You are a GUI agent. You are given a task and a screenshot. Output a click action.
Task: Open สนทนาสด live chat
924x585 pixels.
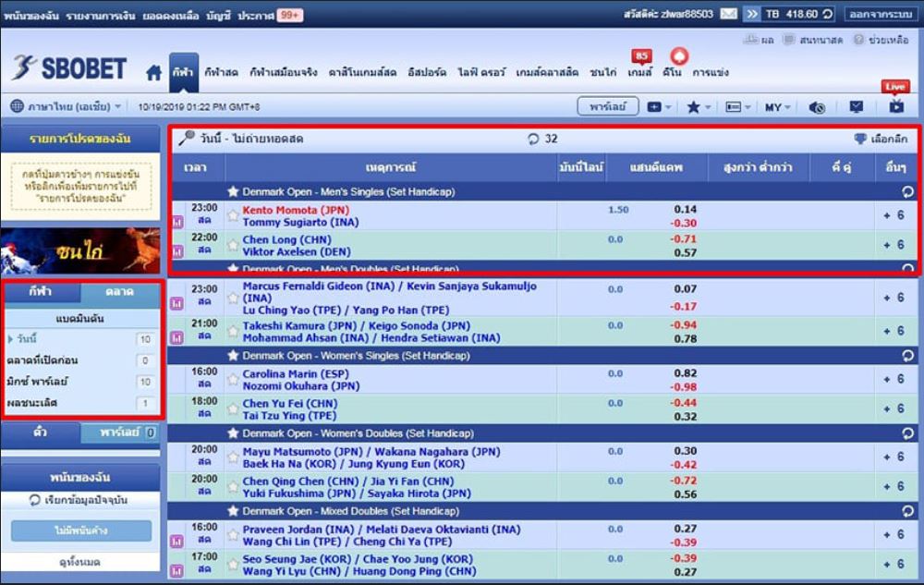pyautogui.click(x=812, y=40)
